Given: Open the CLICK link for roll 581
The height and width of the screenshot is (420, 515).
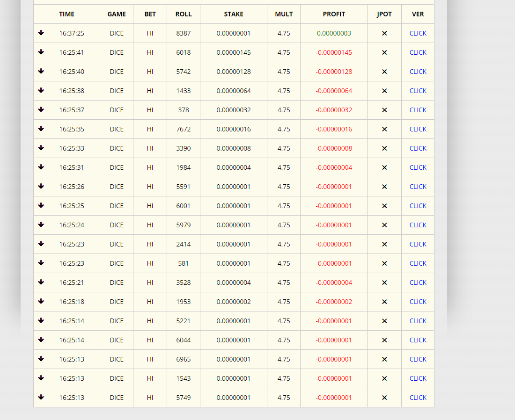Looking at the screenshot, I should [x=418, y=263].
